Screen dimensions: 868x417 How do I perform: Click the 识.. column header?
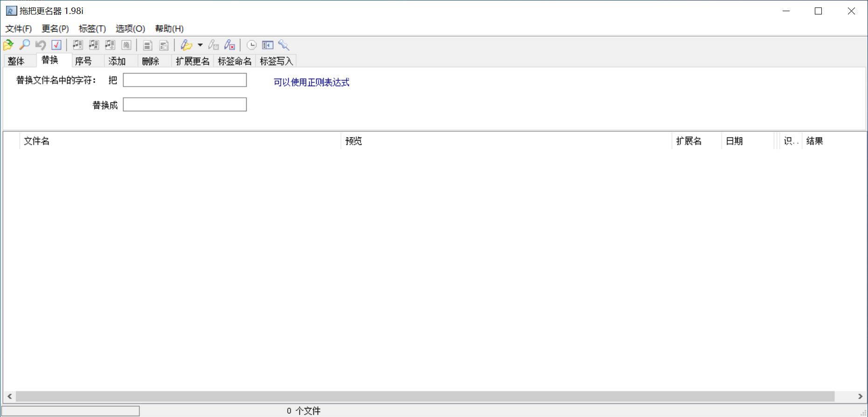[x=791, y=141]
